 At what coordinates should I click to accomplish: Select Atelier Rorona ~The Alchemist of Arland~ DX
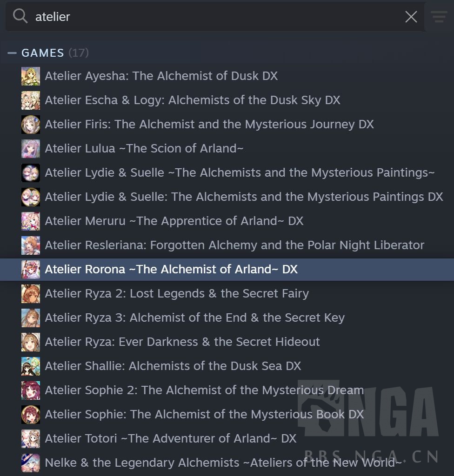[x=227, y=270]
